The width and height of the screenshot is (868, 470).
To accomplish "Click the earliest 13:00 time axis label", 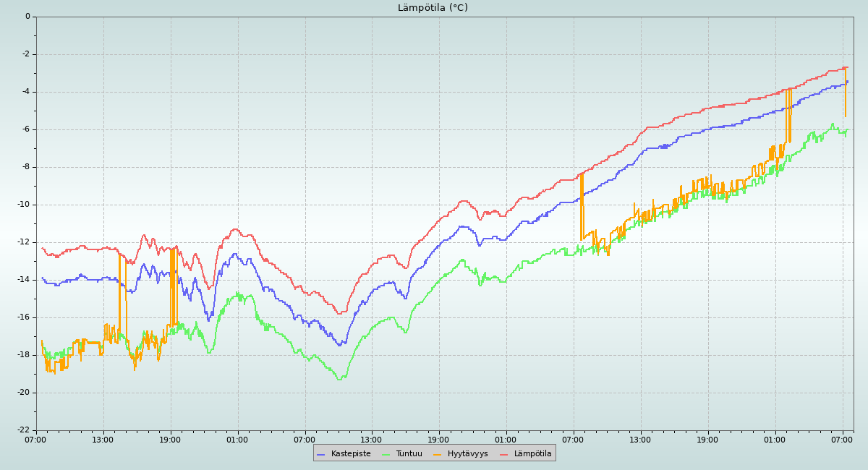I will [x=103, y=440].
